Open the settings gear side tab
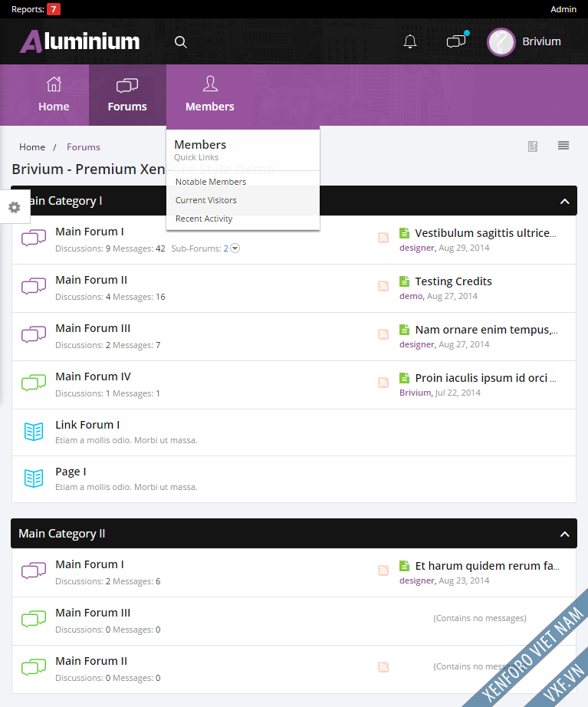 coord(15,207)
